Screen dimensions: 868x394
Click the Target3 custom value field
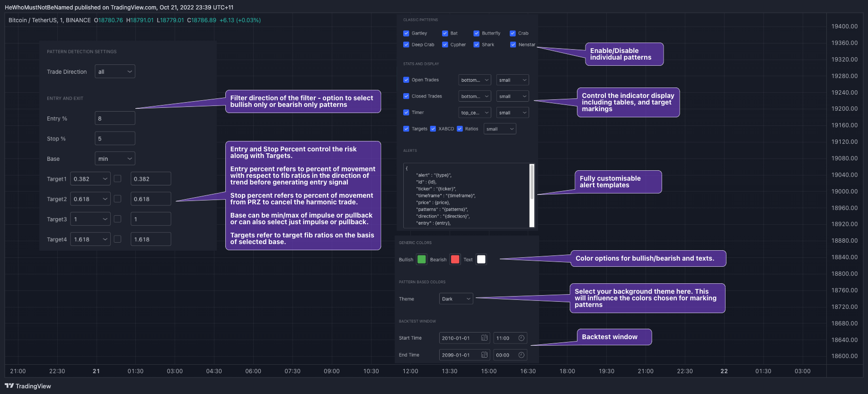tap(151, 219)
